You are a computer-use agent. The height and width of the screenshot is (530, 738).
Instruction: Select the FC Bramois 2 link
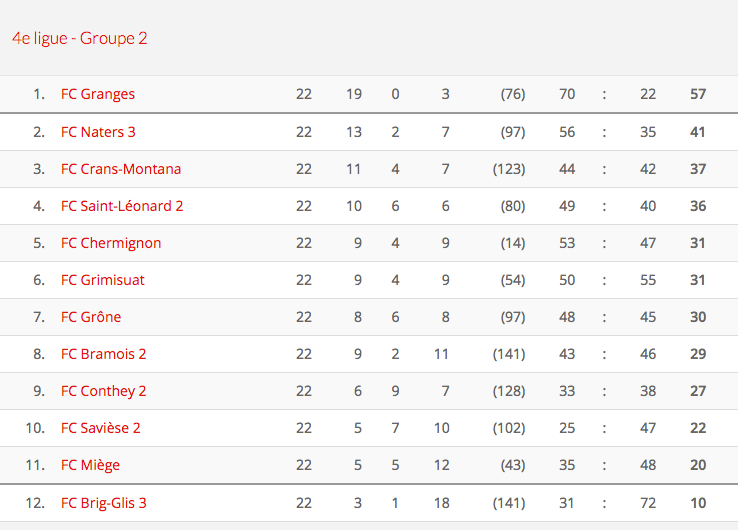click(x=104, y=354)
